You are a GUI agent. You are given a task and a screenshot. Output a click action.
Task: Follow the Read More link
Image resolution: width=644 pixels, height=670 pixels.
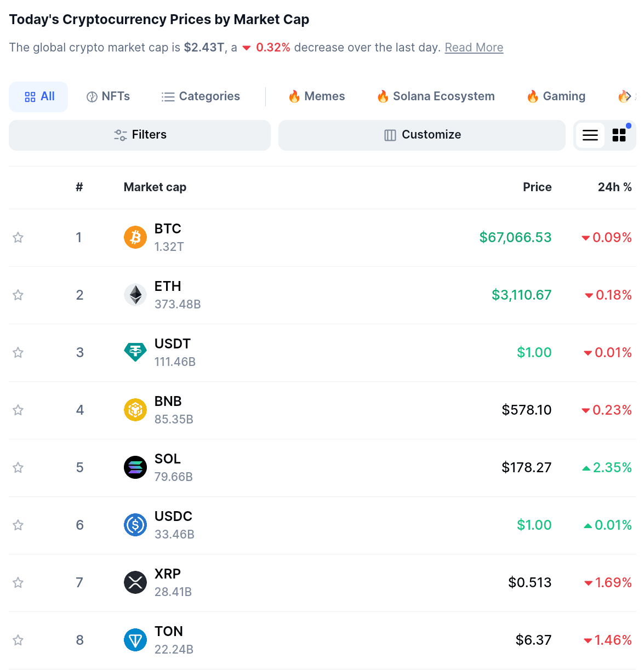point(474,48)
